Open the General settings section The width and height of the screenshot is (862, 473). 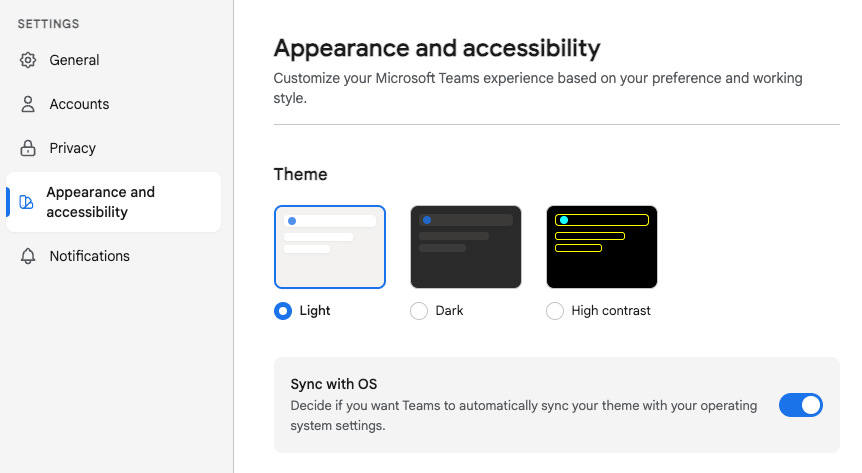tap(113, 60)
